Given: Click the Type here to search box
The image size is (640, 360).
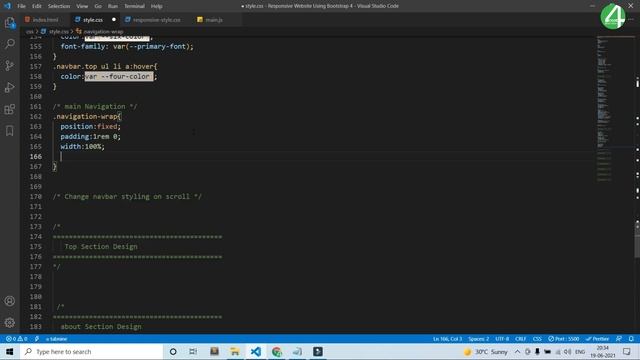Looking at the screenshot, I should coord(91,351).
